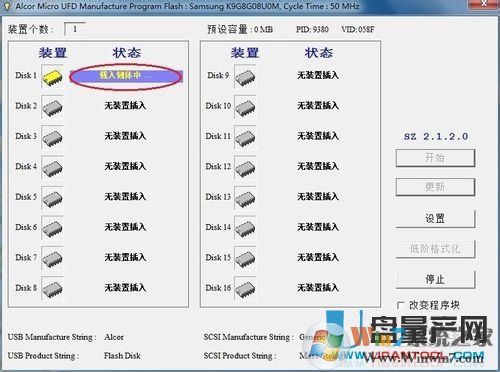
Task: Close the Alcor Micro UFD window
Action: coord(484,4)
